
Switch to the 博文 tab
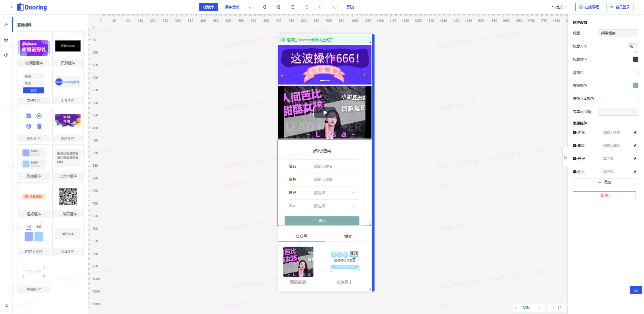click(x=348, y=237)
